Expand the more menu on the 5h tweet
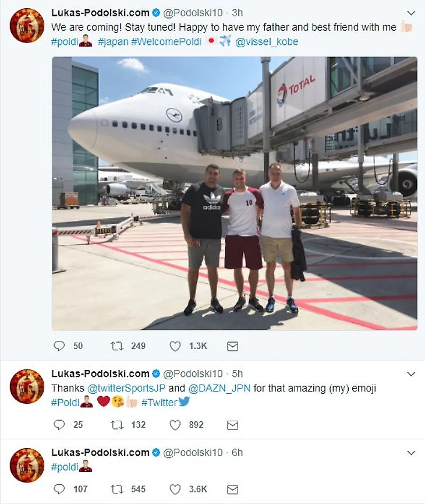Image resolution: width=425 pixels, height=504 pixels. (x=411, y=374)
